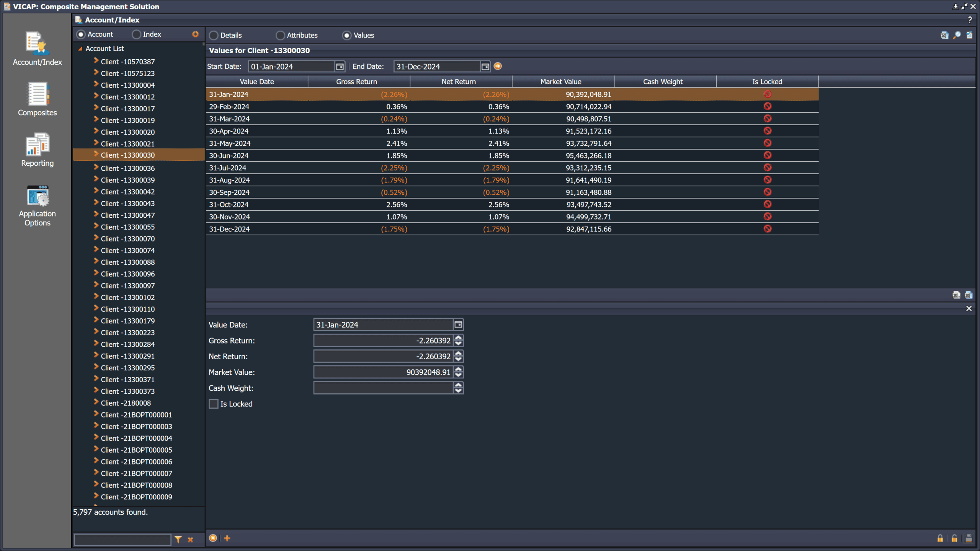Click the white Excel export icon below grid
This screenshot has height=551, width=980.
pyautogui.click(x=956, y=295)
